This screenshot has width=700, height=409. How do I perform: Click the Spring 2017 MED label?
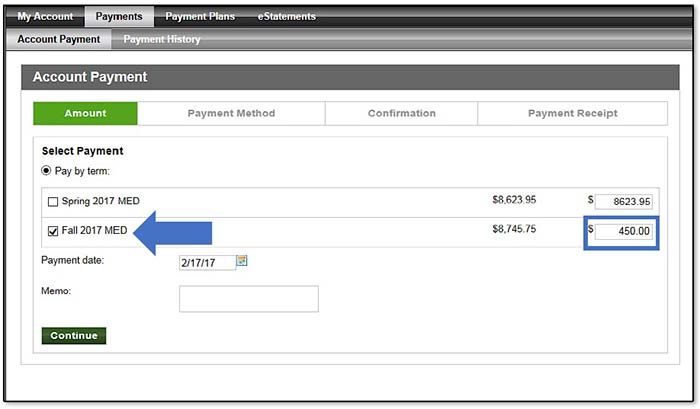(x=100, y=201)
